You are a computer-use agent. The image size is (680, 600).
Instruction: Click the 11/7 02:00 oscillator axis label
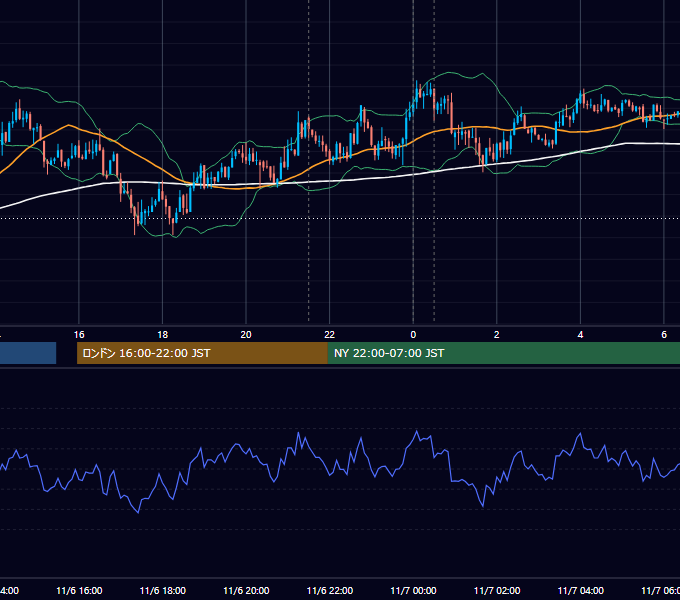[497, 590]
